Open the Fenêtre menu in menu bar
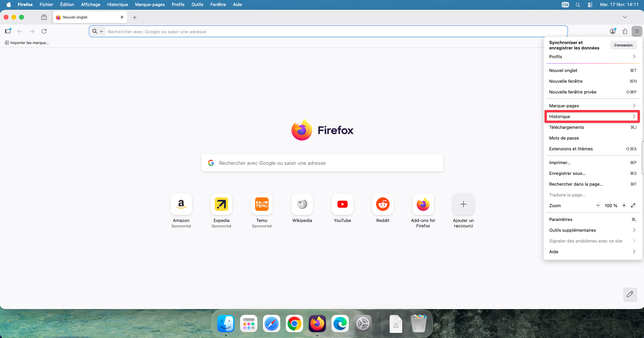This screenshot has height=338, width=644. pos(218,4)
